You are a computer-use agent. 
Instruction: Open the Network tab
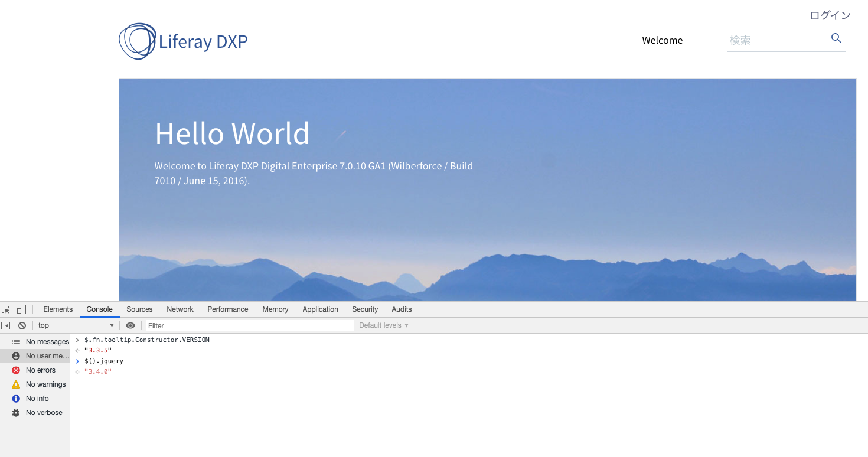coord(180,309)
